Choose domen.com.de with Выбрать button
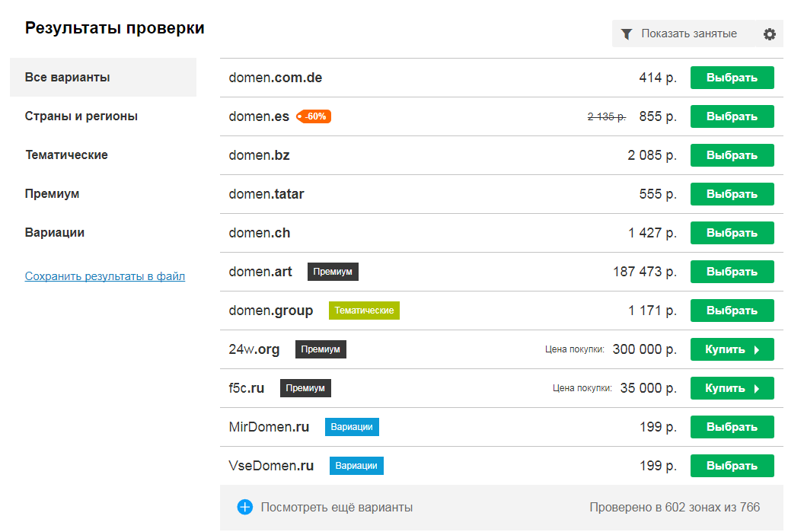Screen dimensions: 804x532 (732, 78)
